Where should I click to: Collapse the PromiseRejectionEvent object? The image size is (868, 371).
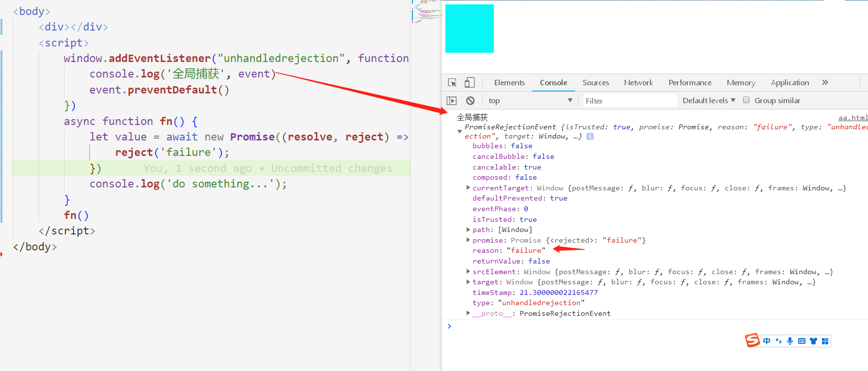459,131
